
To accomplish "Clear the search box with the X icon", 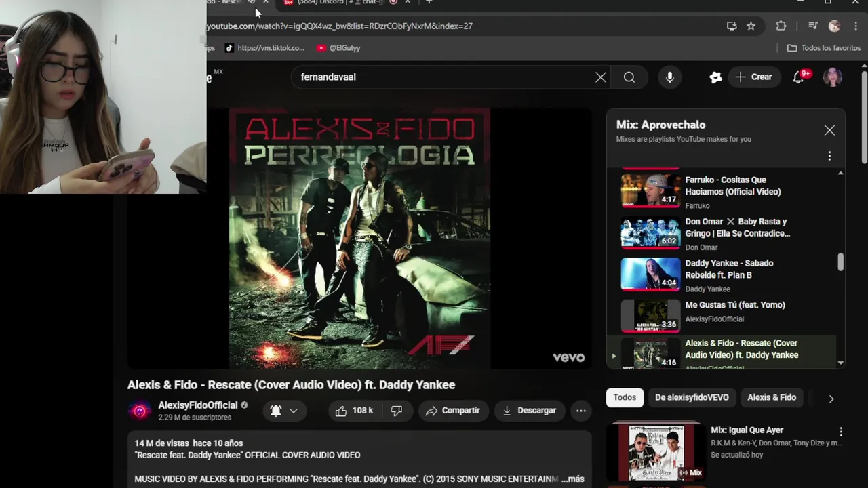I will point(600,77).
